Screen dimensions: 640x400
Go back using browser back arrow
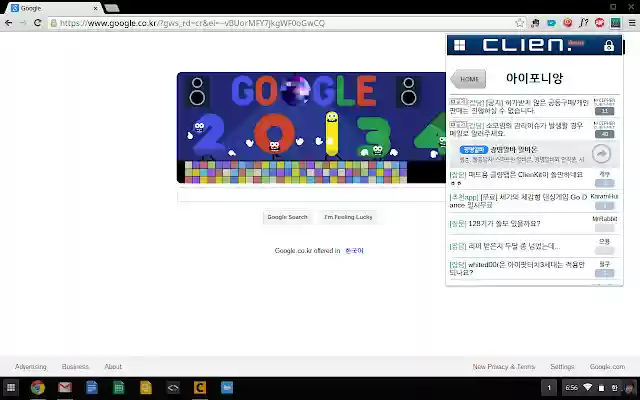pyautogui.click(x=8, y=23)
